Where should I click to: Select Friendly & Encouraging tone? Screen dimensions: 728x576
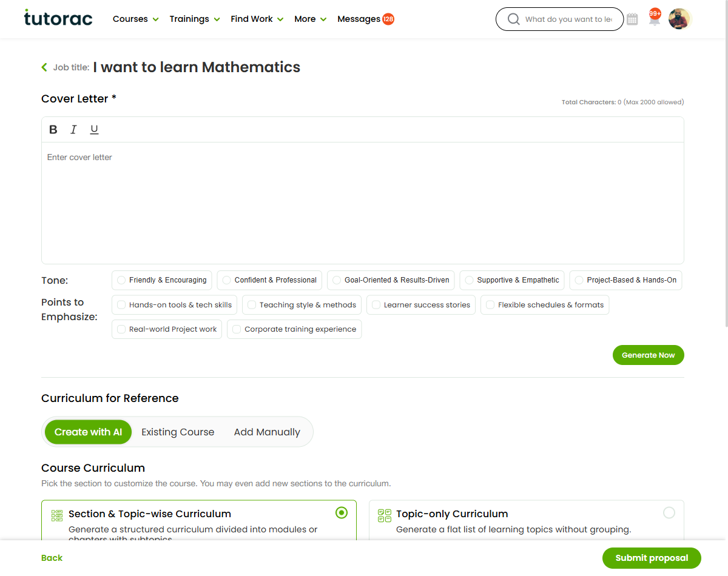tap(162, 280)
